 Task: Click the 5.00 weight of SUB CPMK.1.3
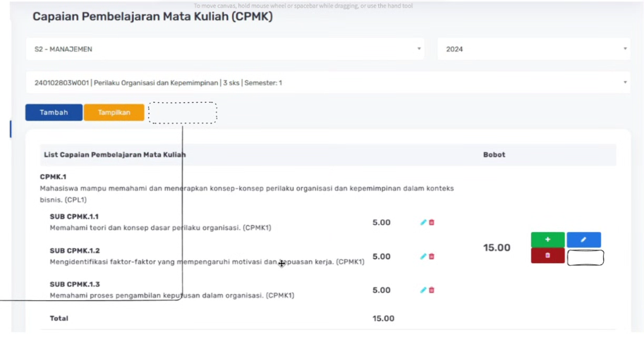pyautogui.click(x=381, y=290)
